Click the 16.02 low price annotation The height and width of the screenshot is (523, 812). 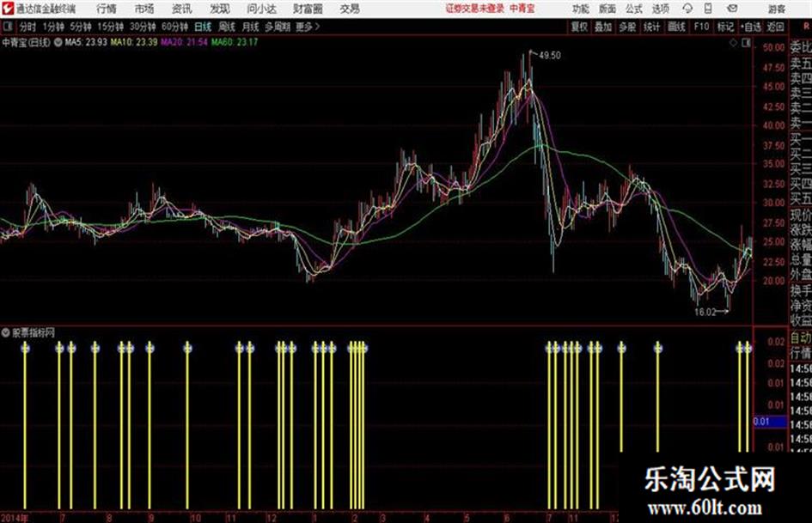(x=705, y=313)
